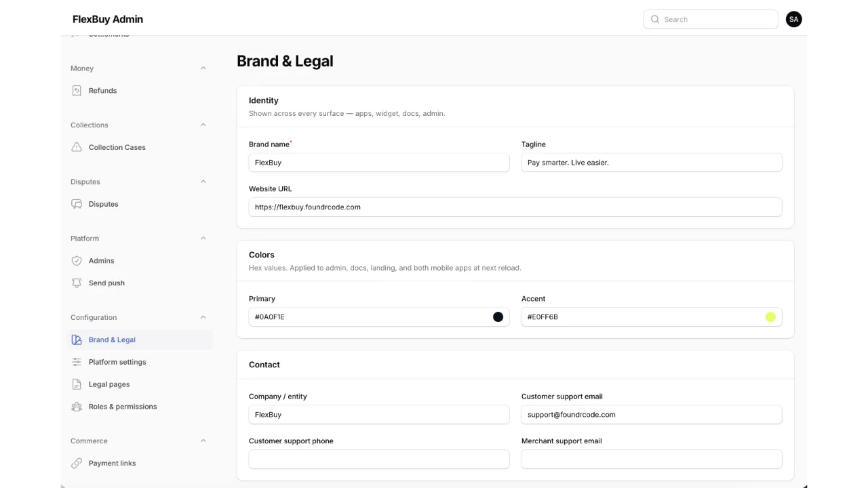
Task: Go to Admins page
Action: coord(140,261)
